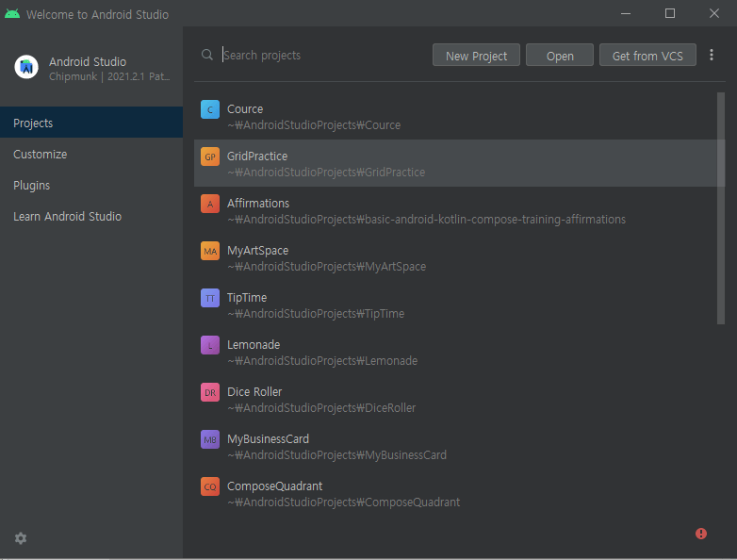The height and width of the screenshot is (560, 737).
Task: Click the green Android title bar icon
Action: point(12,14)
